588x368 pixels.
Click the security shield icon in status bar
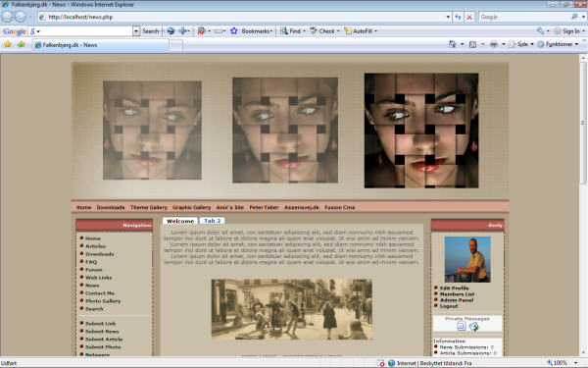pyautogui.click(x=381, y=363)
